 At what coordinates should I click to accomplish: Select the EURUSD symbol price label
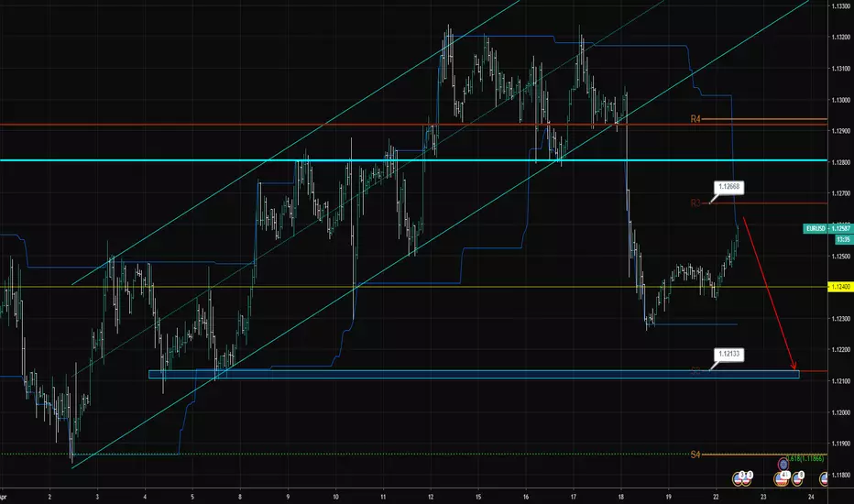815,228
